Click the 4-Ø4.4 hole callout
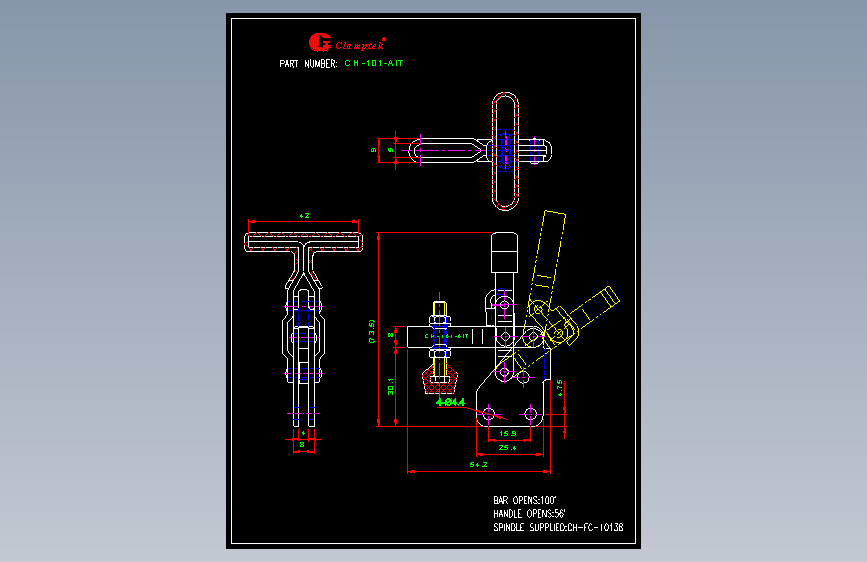The image size is (867, 562). (x=451, y=402)
